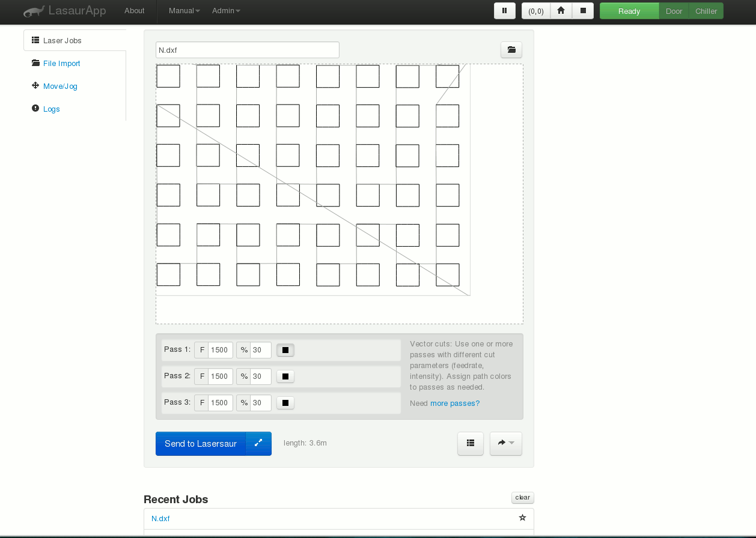Viewport: 756px width, 538px height.
Task: Click the green Ready status button
Action: click(x=629, y=11)
